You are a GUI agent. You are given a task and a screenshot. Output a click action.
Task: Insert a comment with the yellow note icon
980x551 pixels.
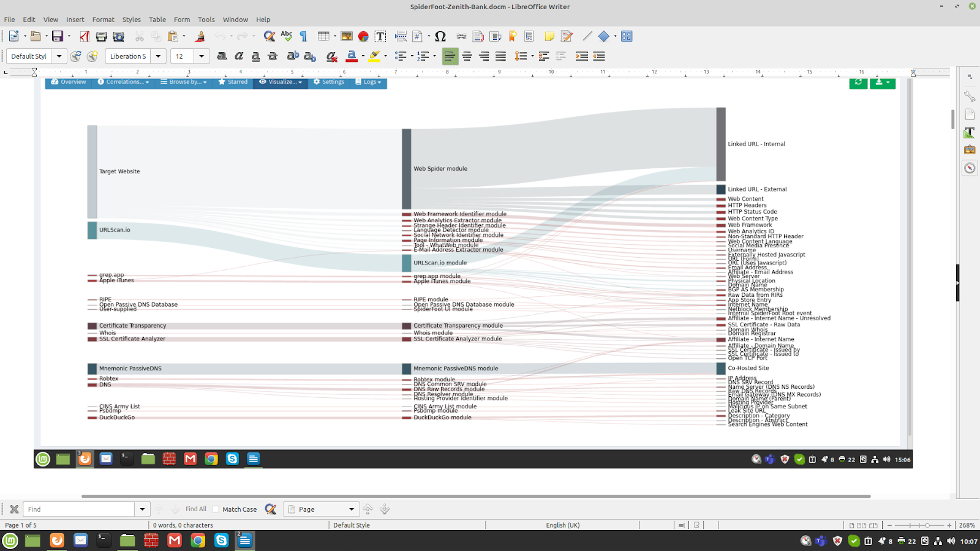[549, 36]
